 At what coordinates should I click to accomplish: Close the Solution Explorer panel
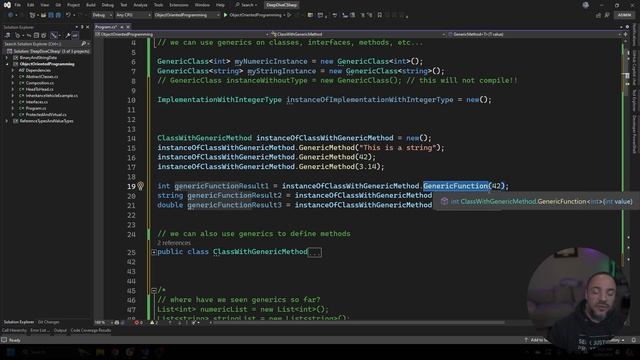click(x=87, y=27)
